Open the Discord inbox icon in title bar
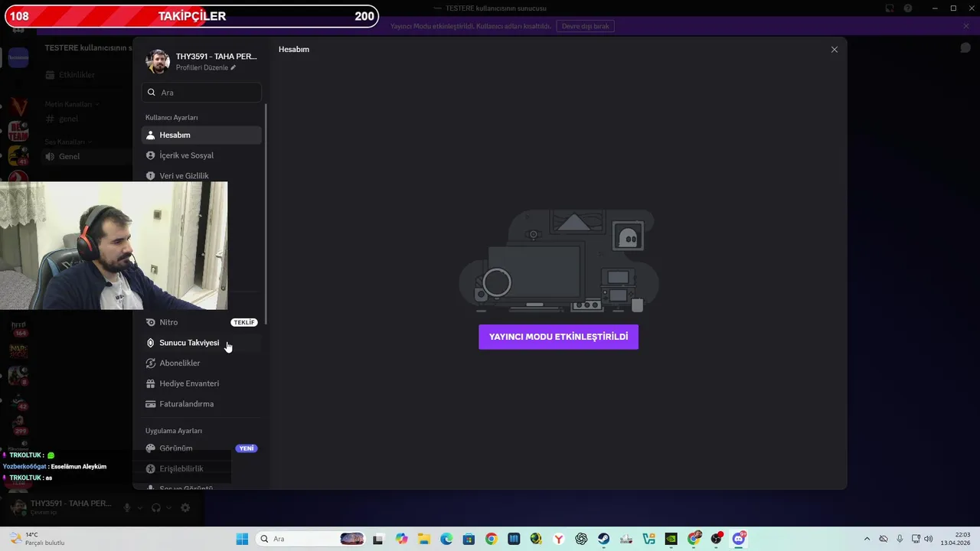 [x=890, y=8]
